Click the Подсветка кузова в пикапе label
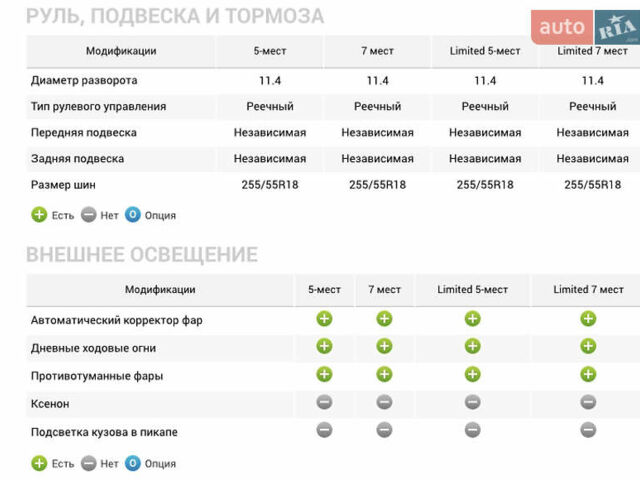The image size is (640, 480). pos(104,432)
